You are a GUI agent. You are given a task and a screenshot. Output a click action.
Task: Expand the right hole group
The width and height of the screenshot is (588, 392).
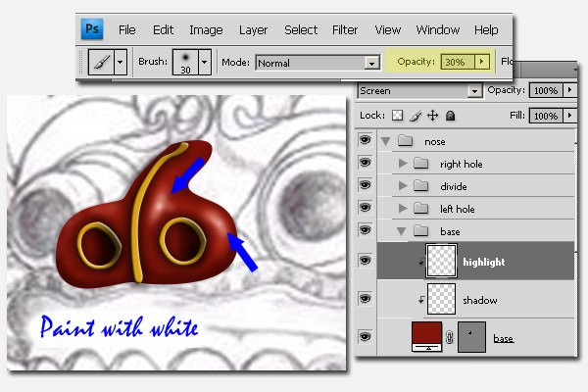[403, 164]
